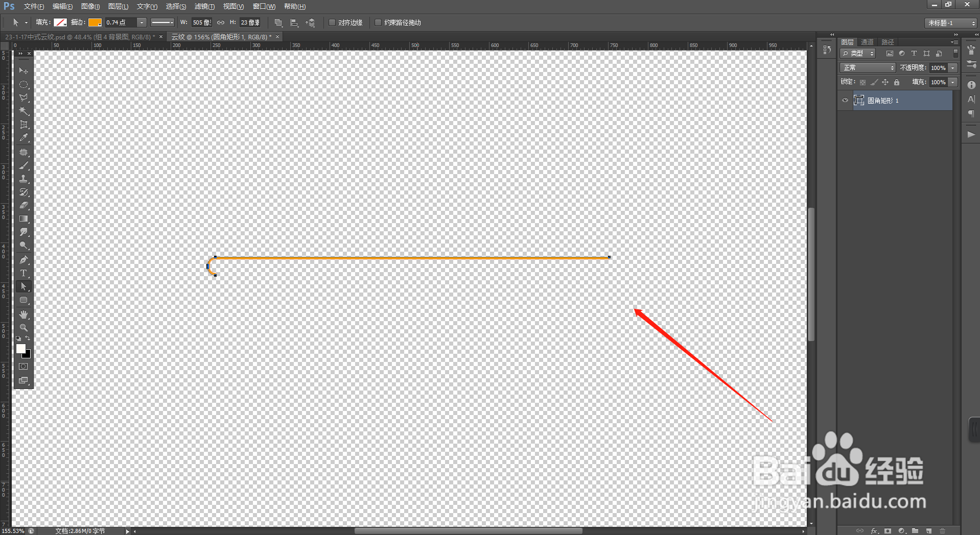Viewport: 980px width, 535px height.
Task: Select the Magic Wand tool
Action: [x=24, y=111]
